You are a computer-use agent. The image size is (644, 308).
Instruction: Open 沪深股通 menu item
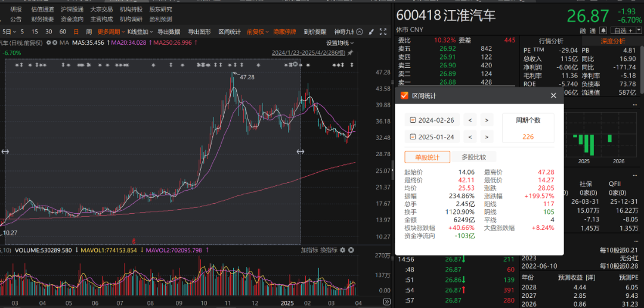click(72, 10)
